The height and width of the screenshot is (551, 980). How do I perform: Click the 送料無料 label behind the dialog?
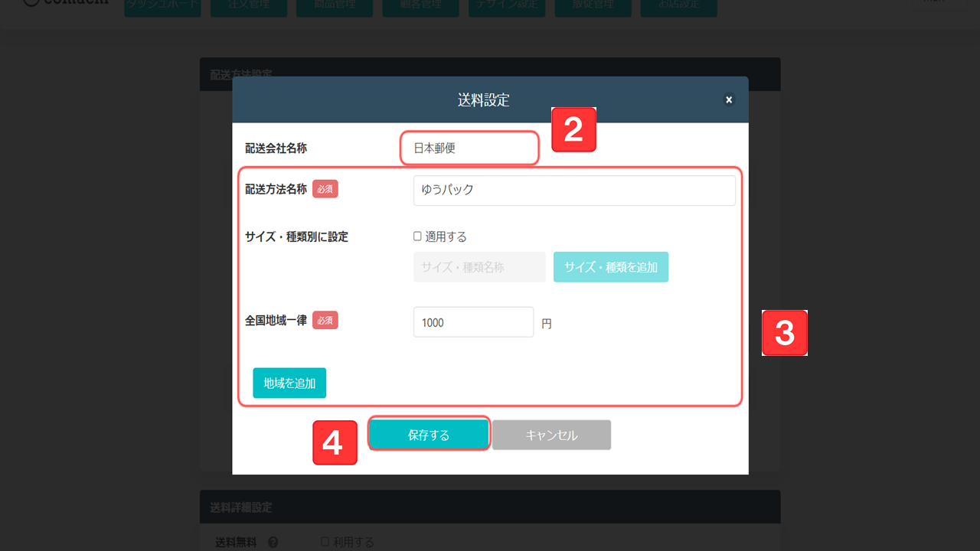click(x=236, y=543)
